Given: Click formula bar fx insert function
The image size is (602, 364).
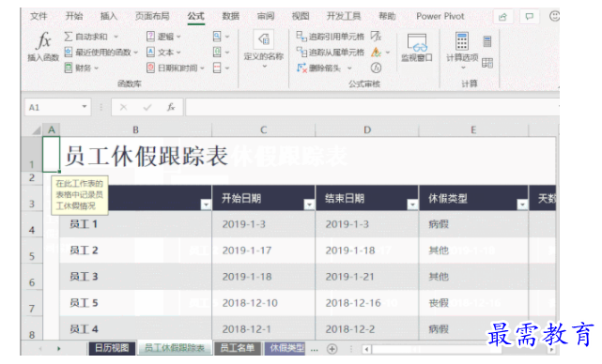Looking at the screenshot, I should click(x=171, y=107).
